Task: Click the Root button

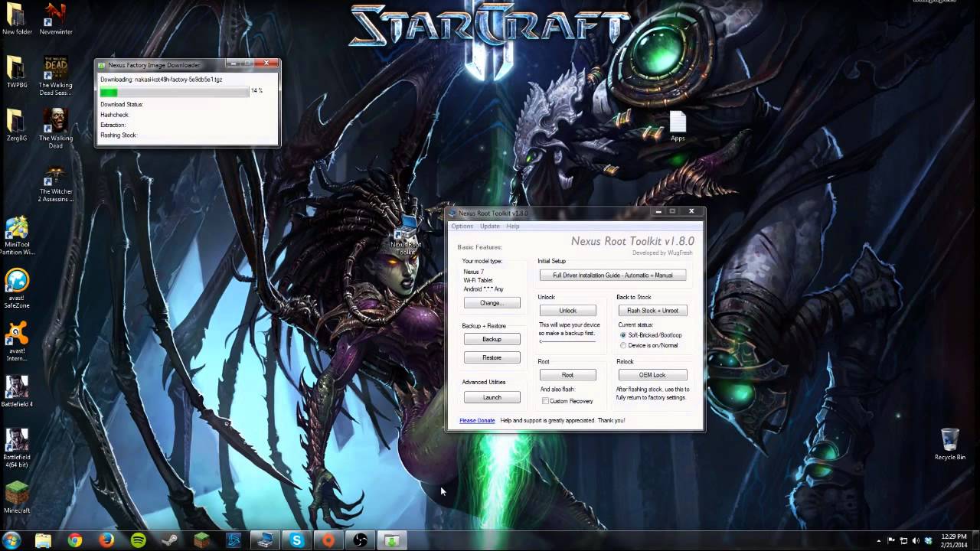Action: (x=567, y=375)
